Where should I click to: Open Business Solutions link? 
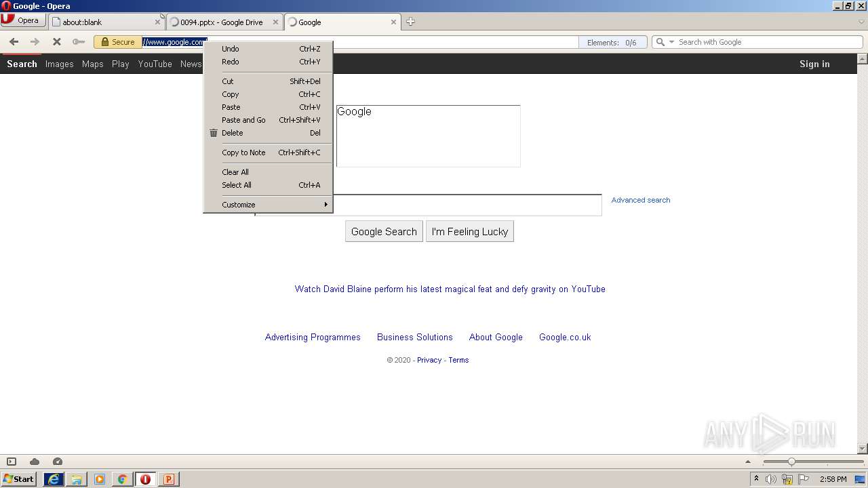tap(414, 337)
